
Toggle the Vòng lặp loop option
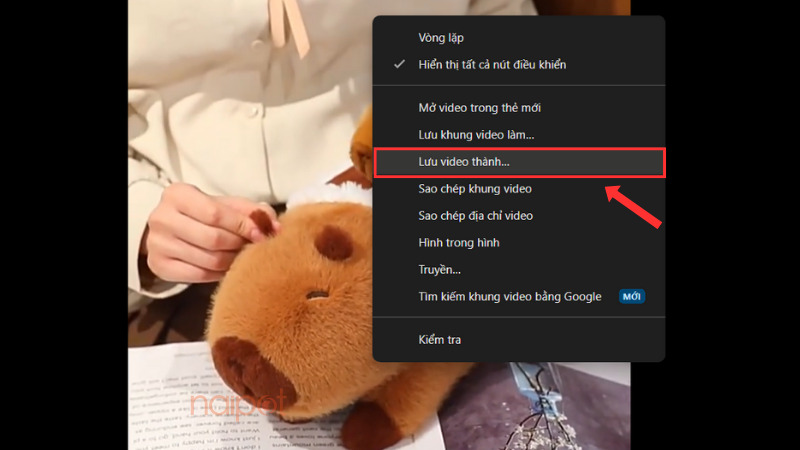[441, 38]
